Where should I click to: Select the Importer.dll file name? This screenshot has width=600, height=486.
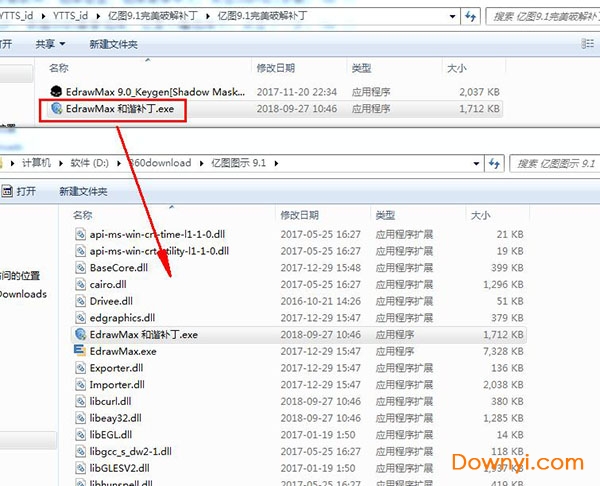[x=117, y=385]
